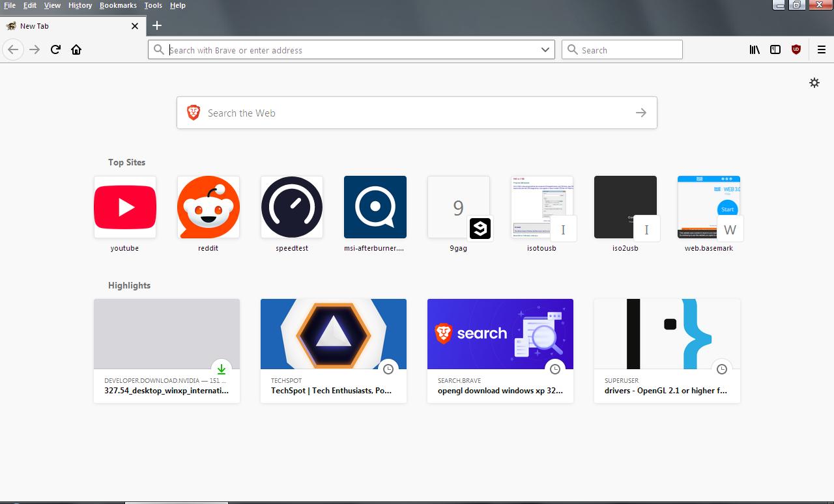This screenshot has width=834, height=504.
Task: Open the hamburger application menu
Action: (x=822, y=49)
